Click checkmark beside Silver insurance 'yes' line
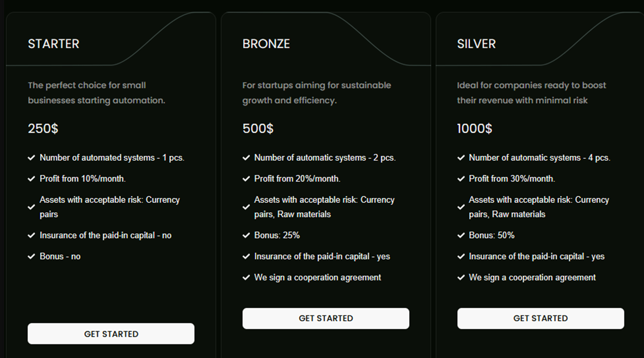Viewport: 644px width, 358px height. pyautogui.click(x=461, y=256)
